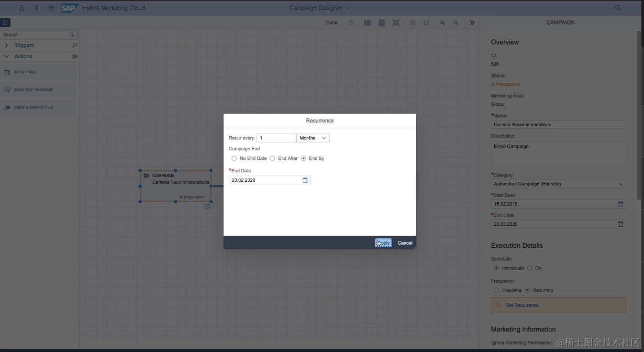Click the Actions double-arrow icon
644x352 pixels.
[74, 56]
